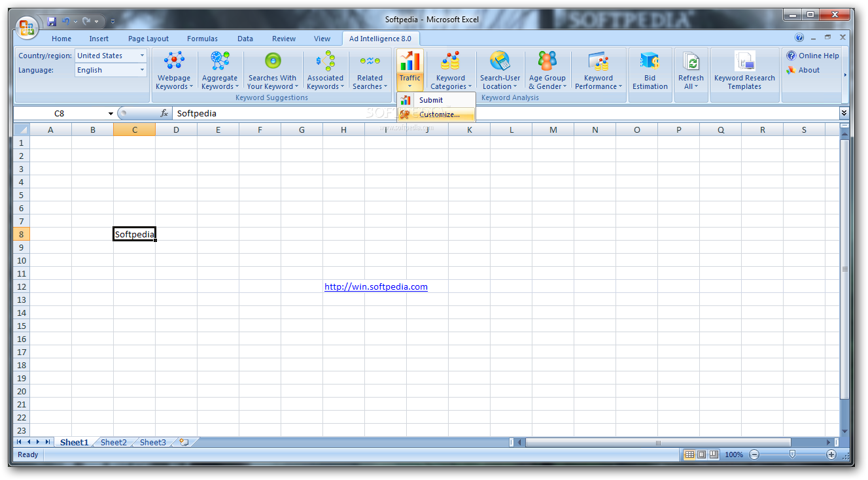Image resolution: width=868 pixels, height=480 pixels.
Task: Open the Insert ribbon tab
Action: 99,39
